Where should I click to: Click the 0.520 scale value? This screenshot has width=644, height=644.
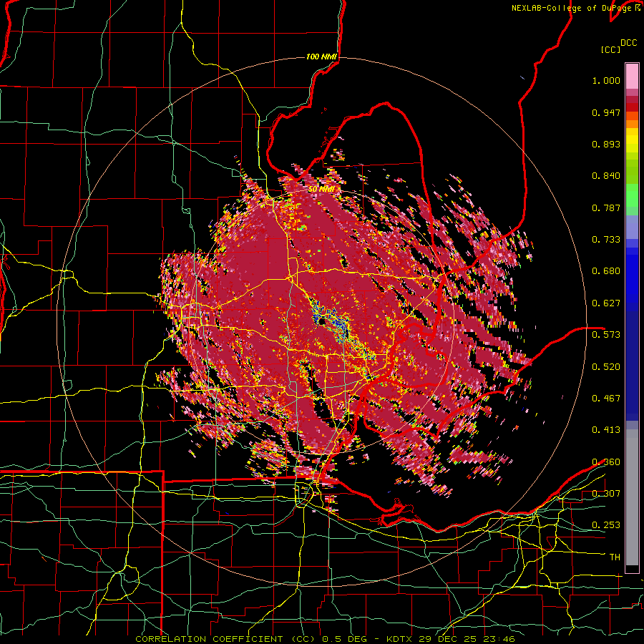click(x=606, y=367)
